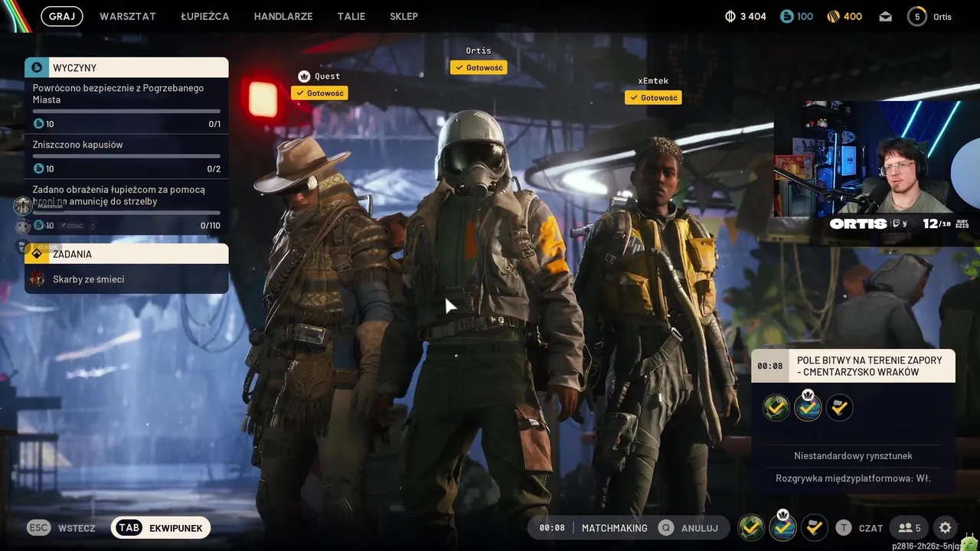
Task: Open settings gear icon
Action: pyautogui.click(x=946, y=527)
